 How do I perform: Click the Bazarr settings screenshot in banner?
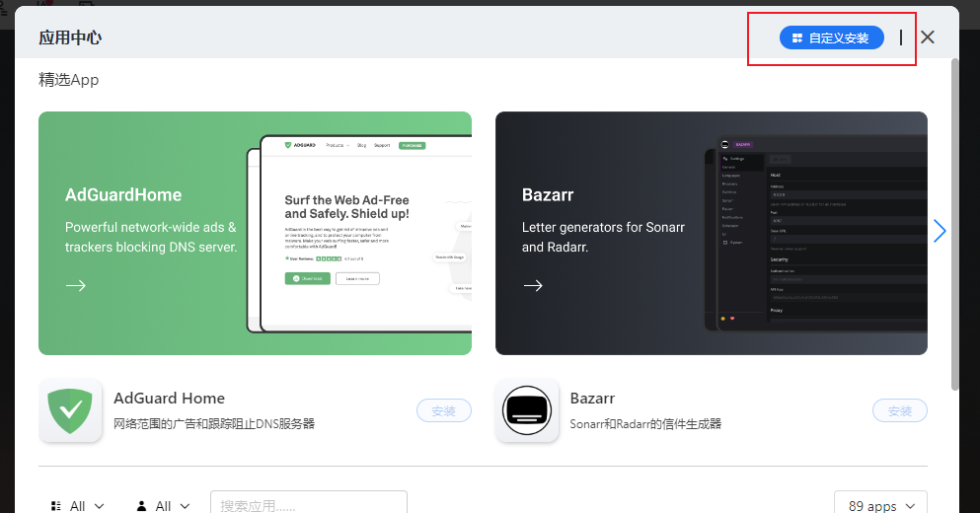815,233
